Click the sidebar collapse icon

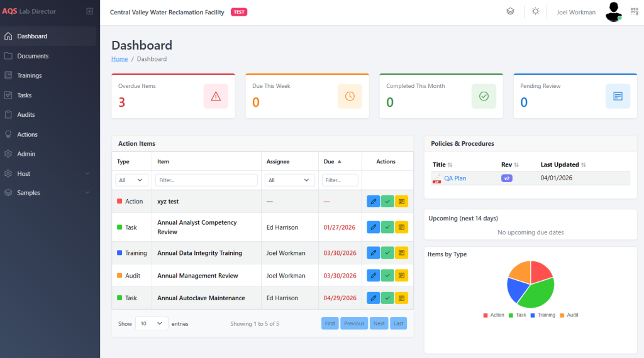(89, 11)
